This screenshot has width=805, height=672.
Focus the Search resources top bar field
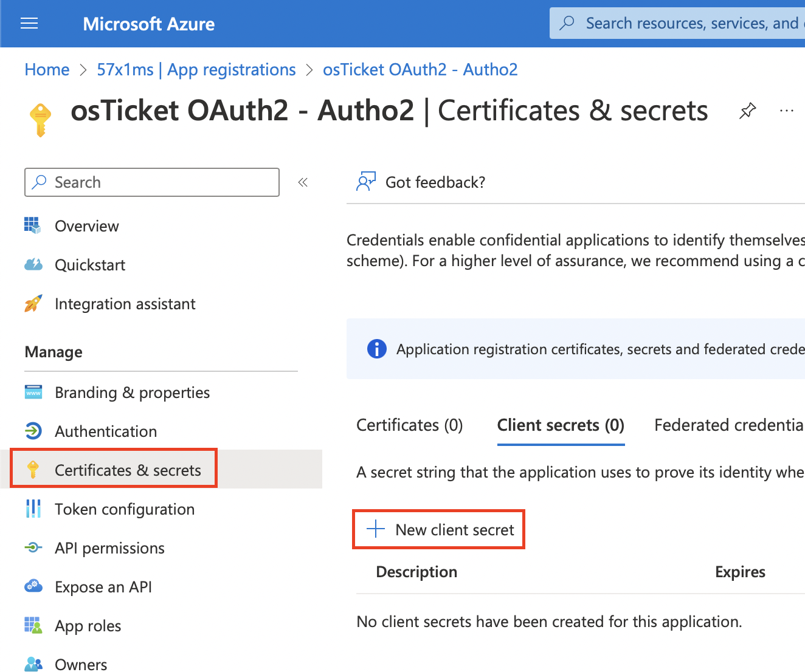coord(678,23)
